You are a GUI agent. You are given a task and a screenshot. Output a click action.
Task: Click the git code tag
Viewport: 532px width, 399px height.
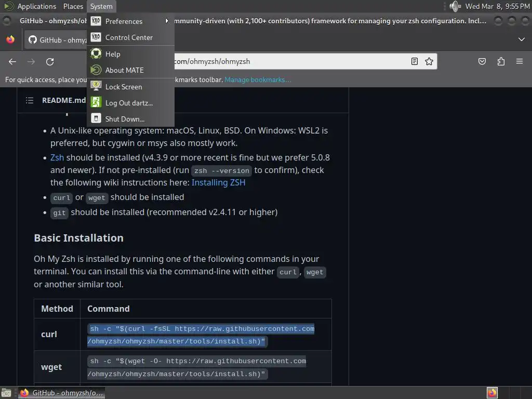coord(59,212)
